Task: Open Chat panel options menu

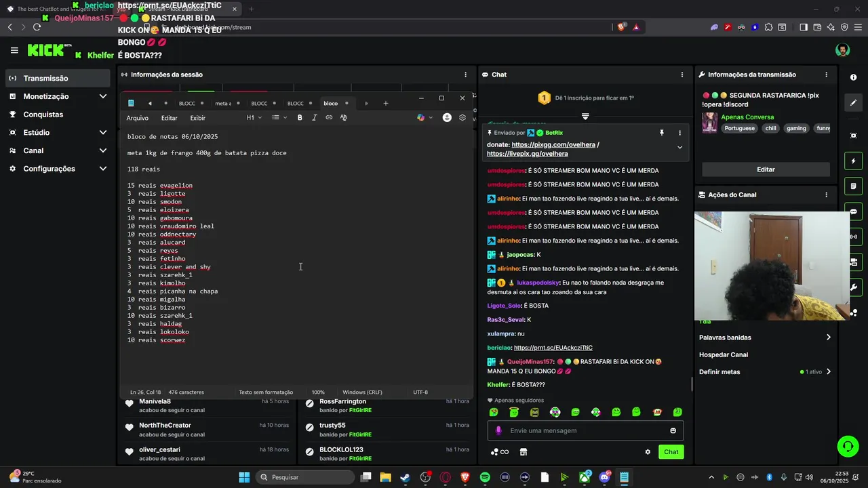Action: (x=682, y=75)
